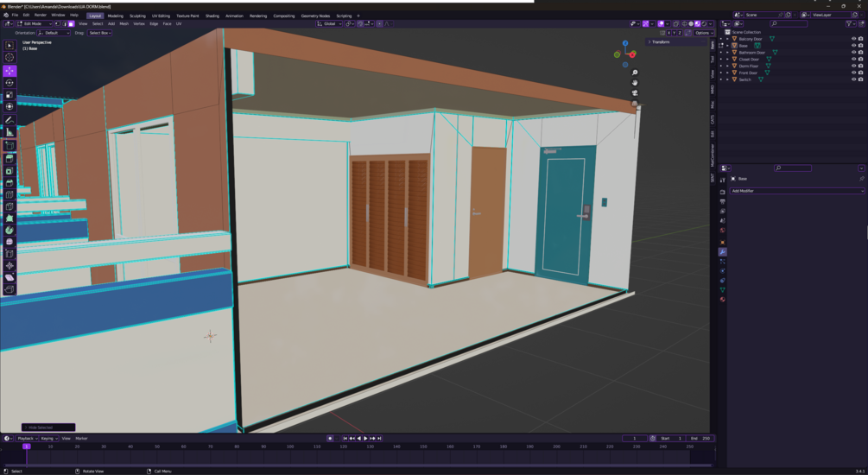Screen dimensions: 868x475
Task: Select the Measure tool
Action: [10, 132]
